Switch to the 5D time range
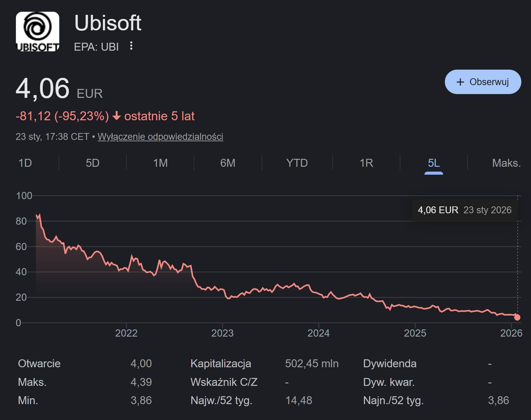531x420 pixels. [x=92, y=163]
